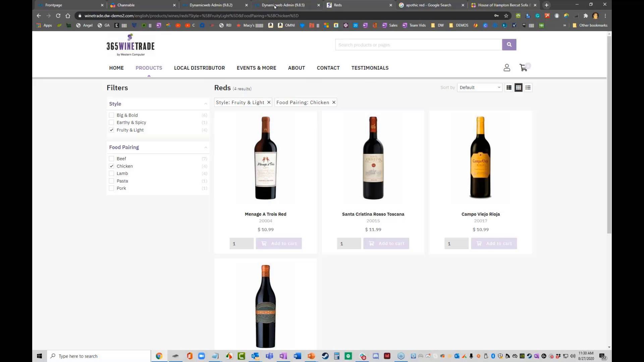Collapse the Style filter section
This screenshot has height=362, width=644.
pyautogui.click(x=206, y=104)
